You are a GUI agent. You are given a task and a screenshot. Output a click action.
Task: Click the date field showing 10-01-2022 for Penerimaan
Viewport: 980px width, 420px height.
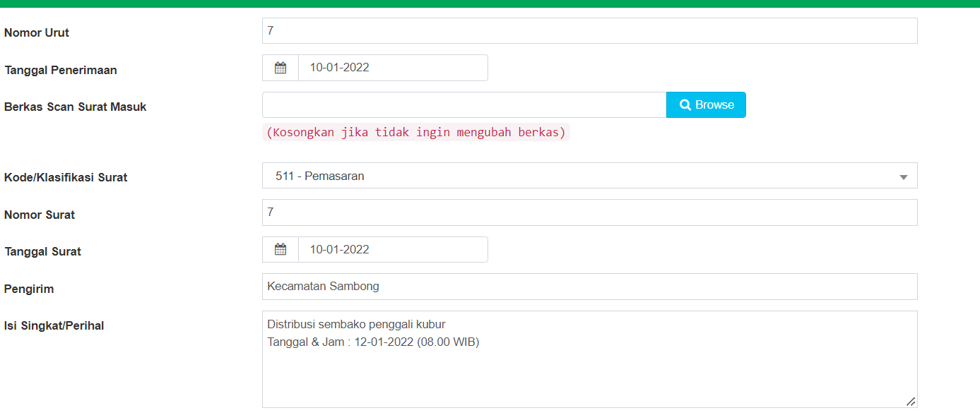click(393, 67)
